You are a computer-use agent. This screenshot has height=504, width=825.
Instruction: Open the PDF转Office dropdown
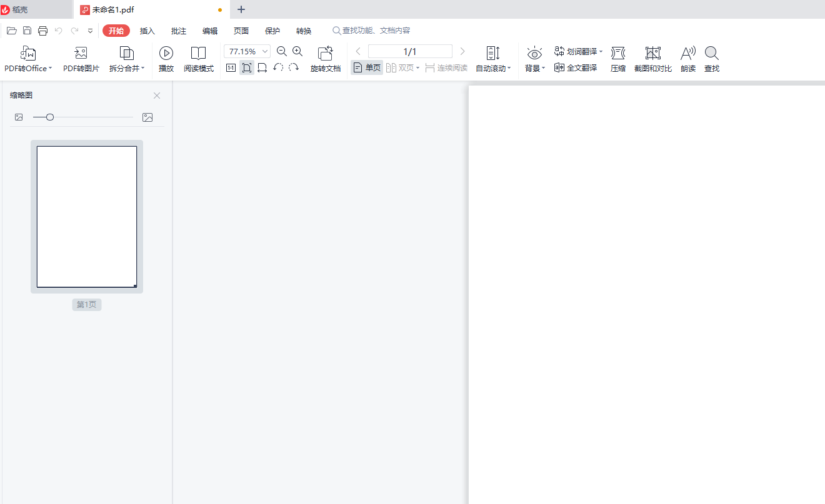pos(28,68)
